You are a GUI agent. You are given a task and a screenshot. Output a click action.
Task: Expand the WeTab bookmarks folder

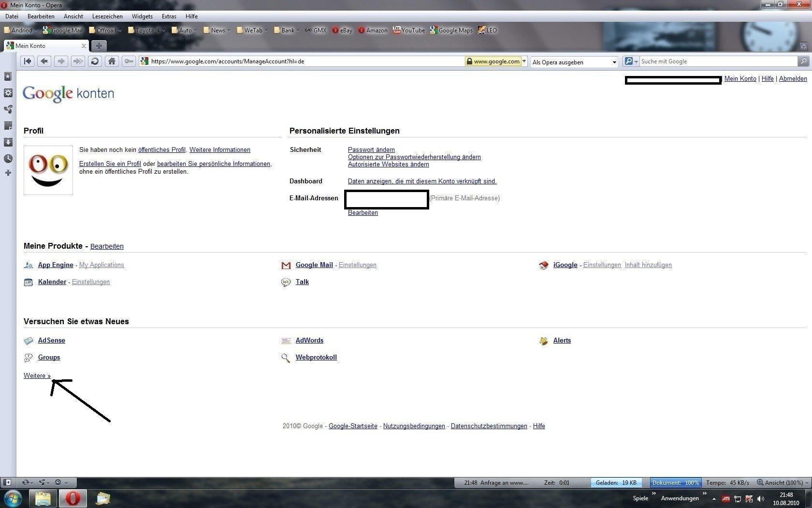[x=252, y=30]
